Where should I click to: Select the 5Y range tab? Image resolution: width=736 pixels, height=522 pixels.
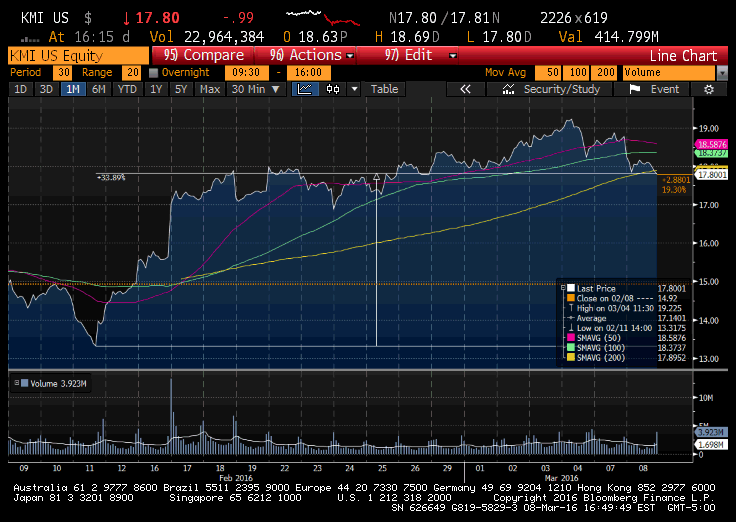(x=181, y=89)
